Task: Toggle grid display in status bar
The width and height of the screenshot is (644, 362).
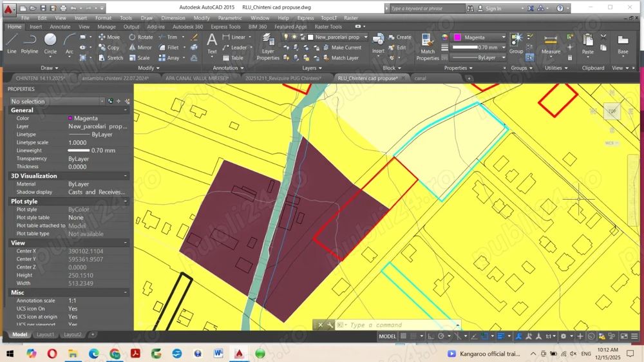Action: (404, 336)
